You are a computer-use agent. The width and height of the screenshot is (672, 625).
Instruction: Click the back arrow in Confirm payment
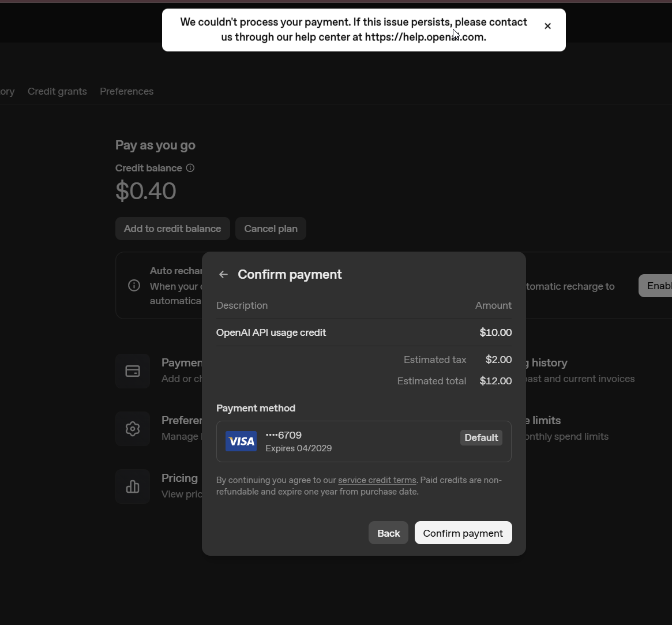pyautogui.click(x=223, y=275)
